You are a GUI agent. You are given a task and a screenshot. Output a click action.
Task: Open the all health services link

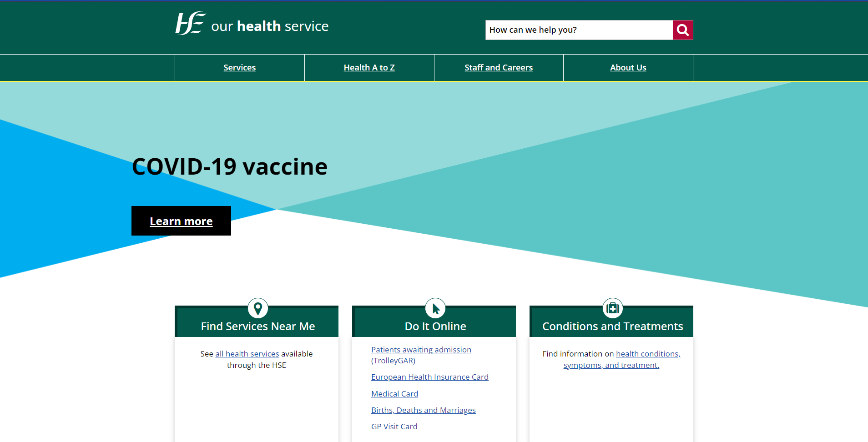[247, 354]
